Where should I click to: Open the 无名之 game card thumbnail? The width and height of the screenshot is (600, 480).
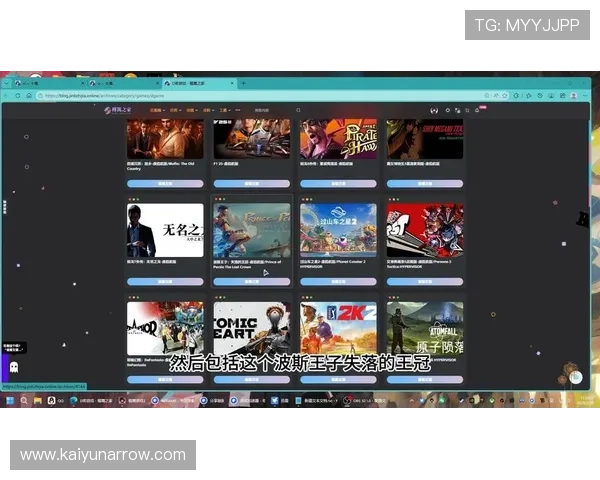click(x=165, y=230)
